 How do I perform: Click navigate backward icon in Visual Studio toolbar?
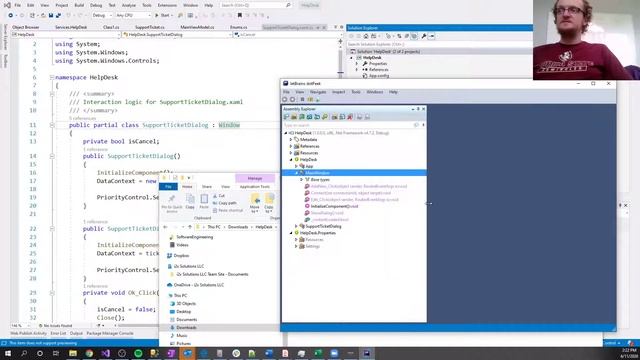[11, 16]
